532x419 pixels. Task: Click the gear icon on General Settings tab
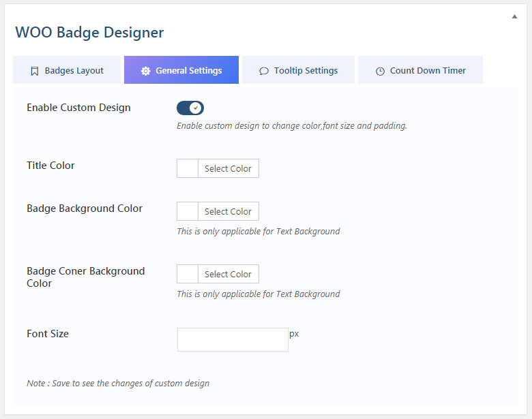pyautogui.click(x=145, y=71)
